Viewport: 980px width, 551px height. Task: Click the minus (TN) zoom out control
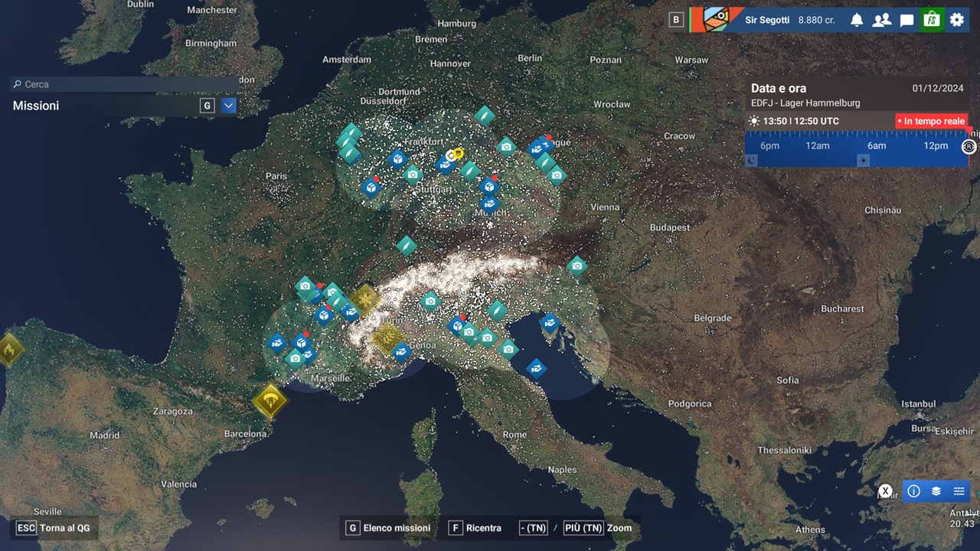click(533, 528)
